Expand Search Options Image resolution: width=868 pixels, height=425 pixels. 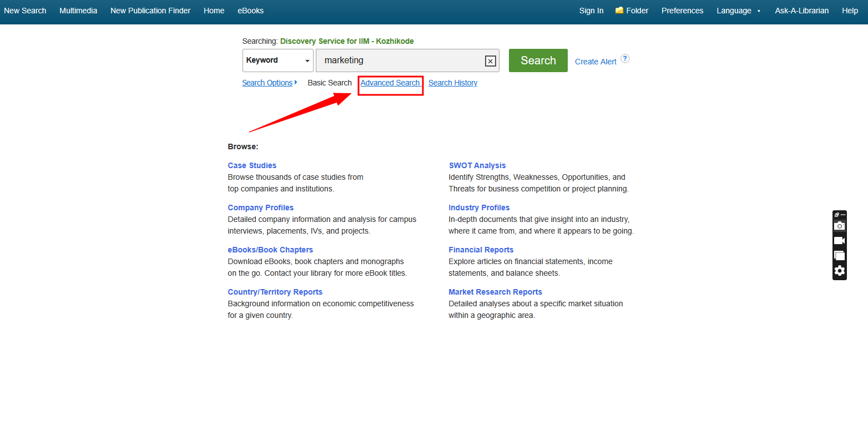pos(269,83)
